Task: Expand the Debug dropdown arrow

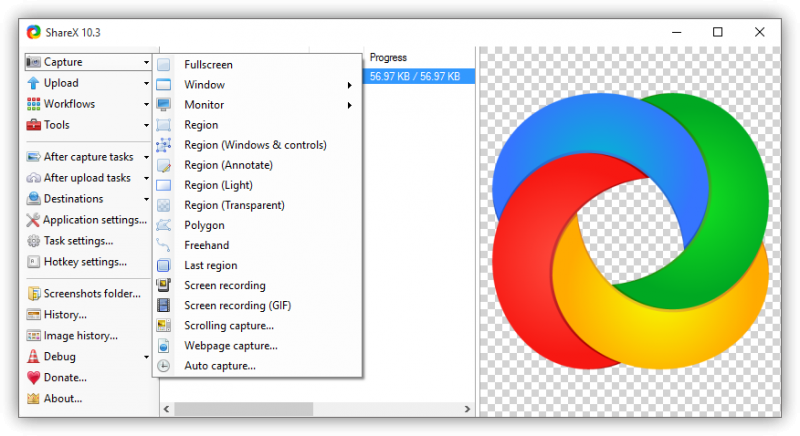Action: click(x=146, y=357)
